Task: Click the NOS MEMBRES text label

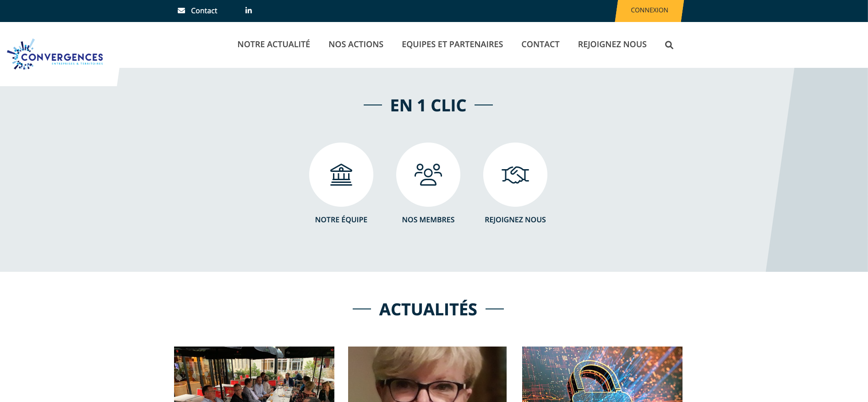Action: pos(428,220)
